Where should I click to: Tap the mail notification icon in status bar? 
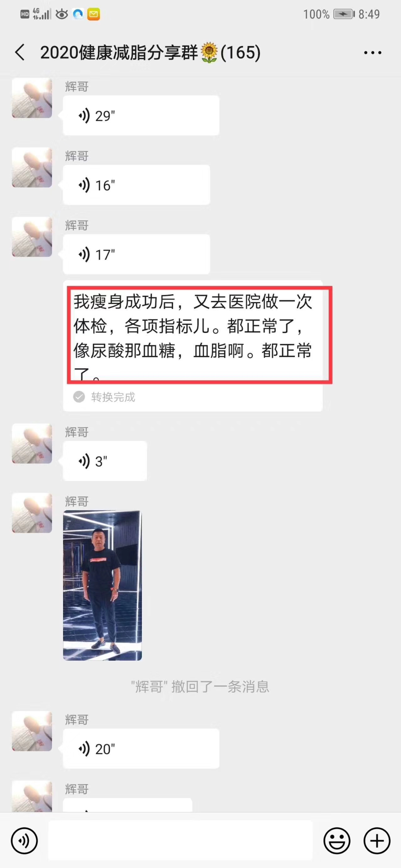[93, 14]
